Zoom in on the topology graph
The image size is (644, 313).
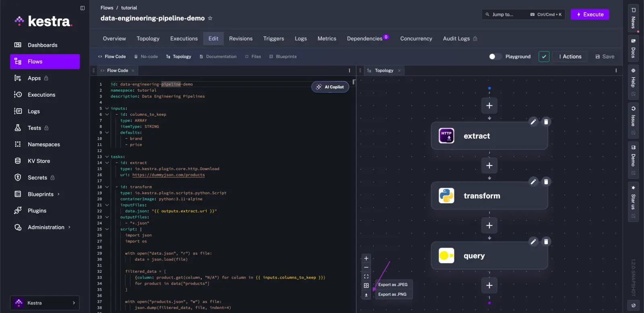[x=366, y=258]
